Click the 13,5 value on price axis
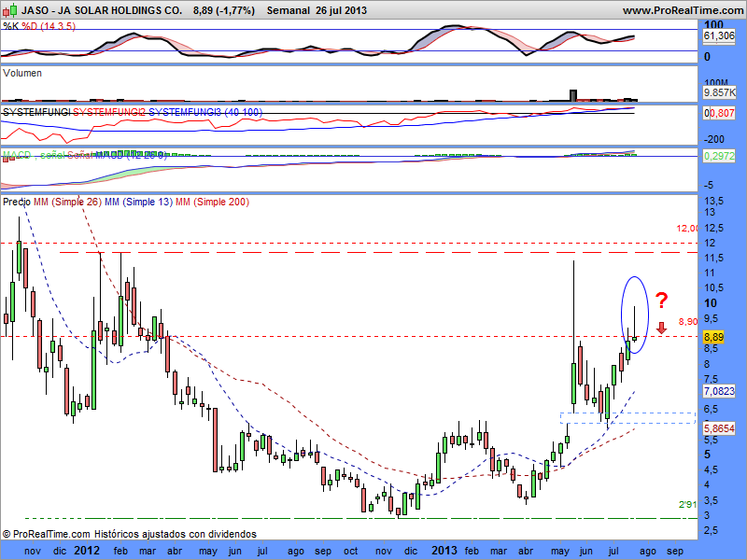 point(713,201)
